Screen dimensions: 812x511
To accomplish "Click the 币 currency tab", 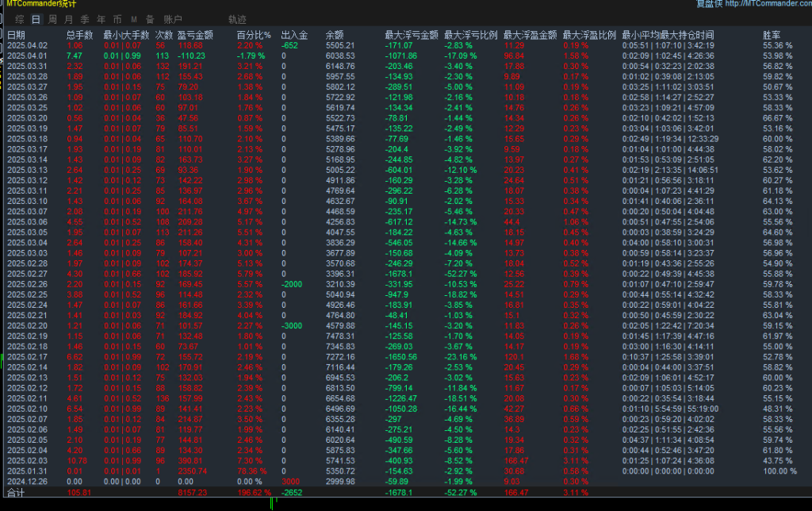I will [117, 19].
